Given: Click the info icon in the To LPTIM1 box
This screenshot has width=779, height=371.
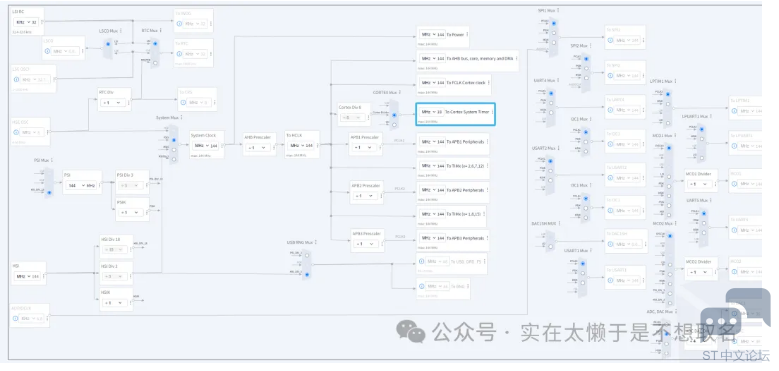Looking at the screenshot, I should pos(734,111).
